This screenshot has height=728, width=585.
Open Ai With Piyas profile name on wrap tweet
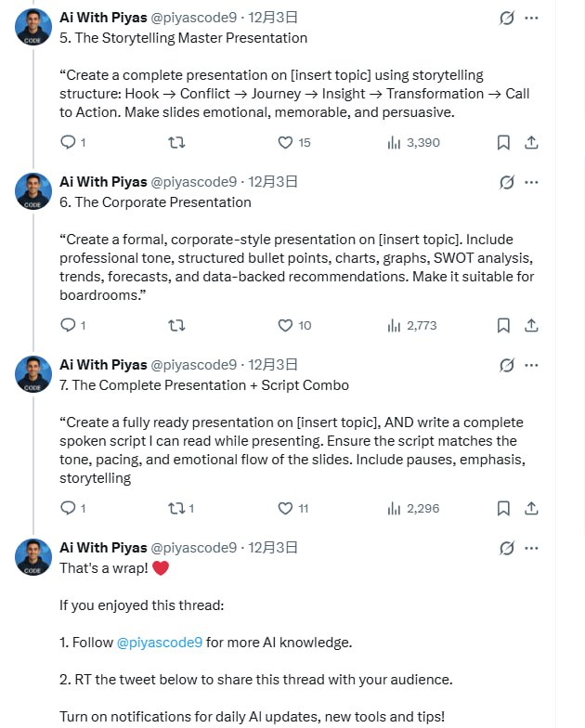click(103, 547)
